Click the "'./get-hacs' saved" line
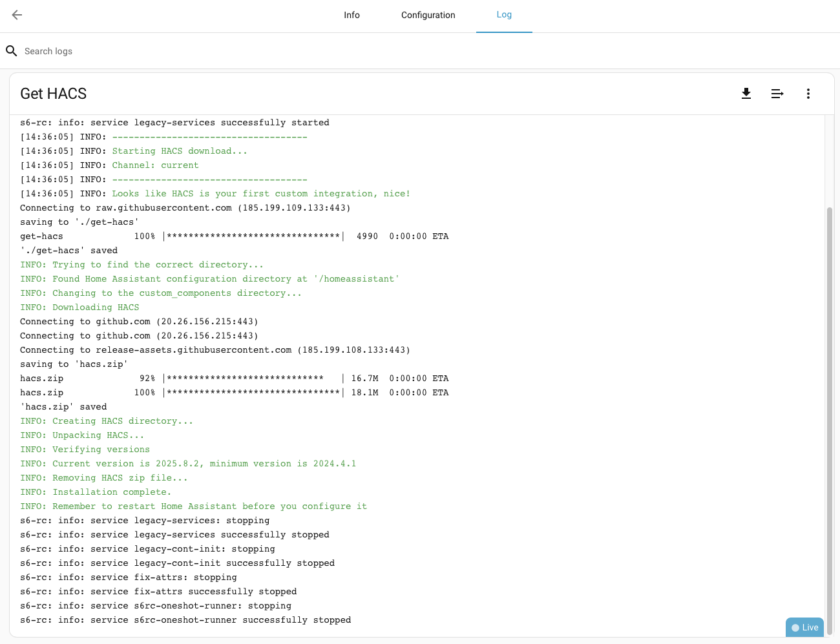Viewport: 840px width, 644px height. coord(69,251)
